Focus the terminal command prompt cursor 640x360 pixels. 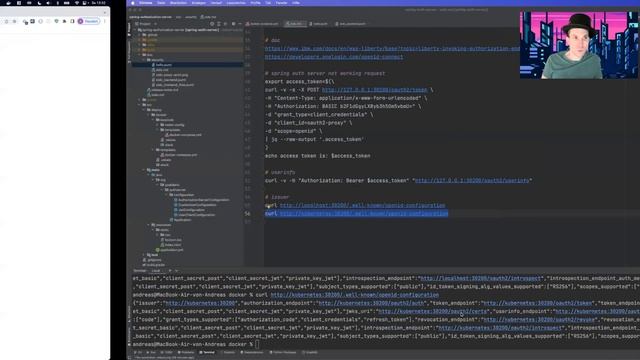click(257, 344)
